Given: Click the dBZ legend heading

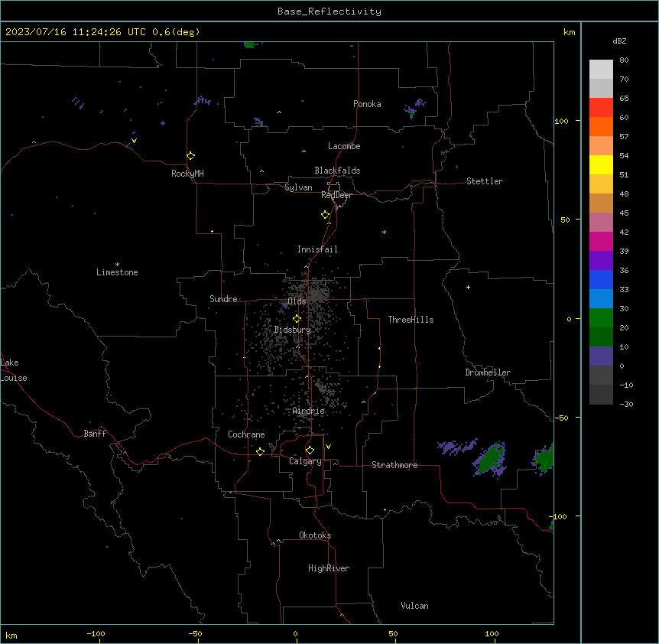Looking at the screenshot, I should pyautogui.click(x=619, y=41).
